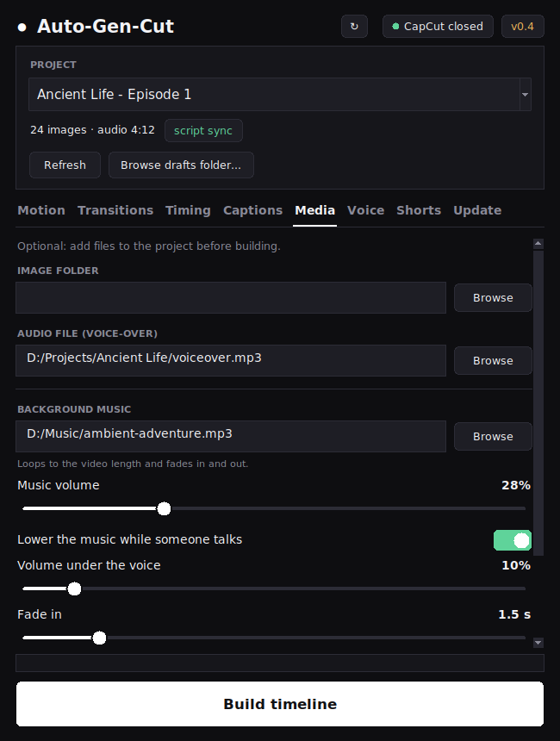The width and height of the screenshot is (560, 741).
Task: Click the vertical scrollbar thumb in Media panel
Action: (538, 403)
